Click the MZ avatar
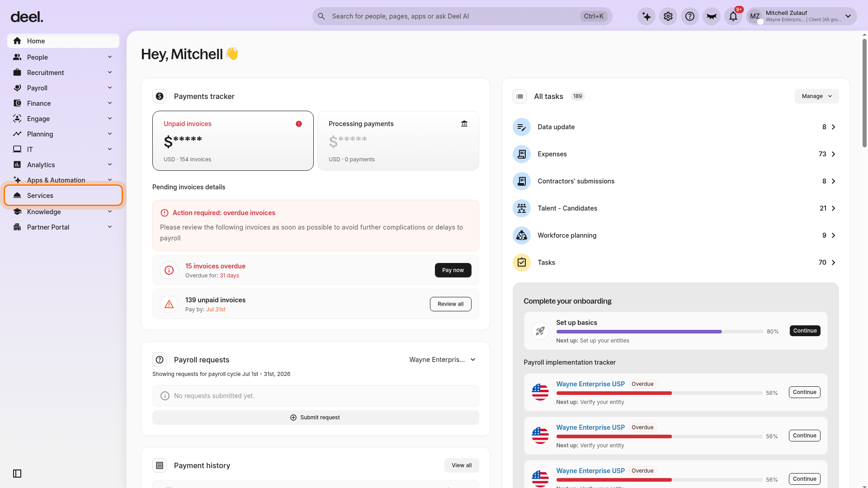Viewport: 868px width, 488px height. [x=755, y=16]
